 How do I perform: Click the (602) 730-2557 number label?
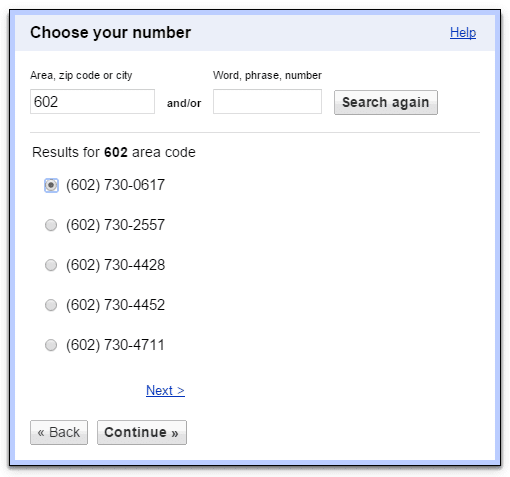pos(115,225)
